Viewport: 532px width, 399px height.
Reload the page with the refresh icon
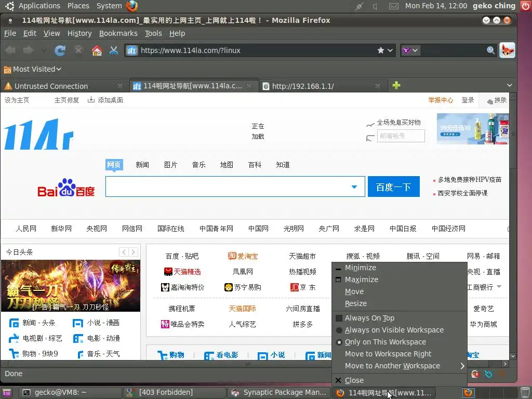tap(60, 50)
